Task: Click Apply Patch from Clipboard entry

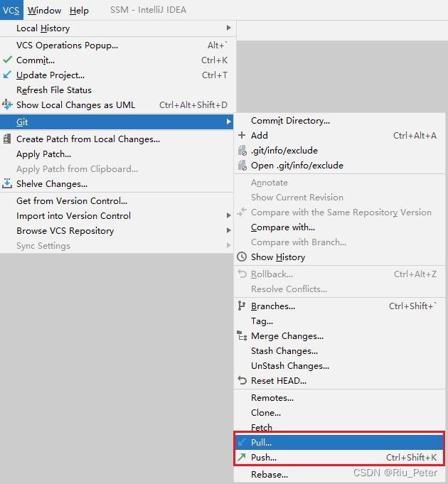Action: [117, 169]
